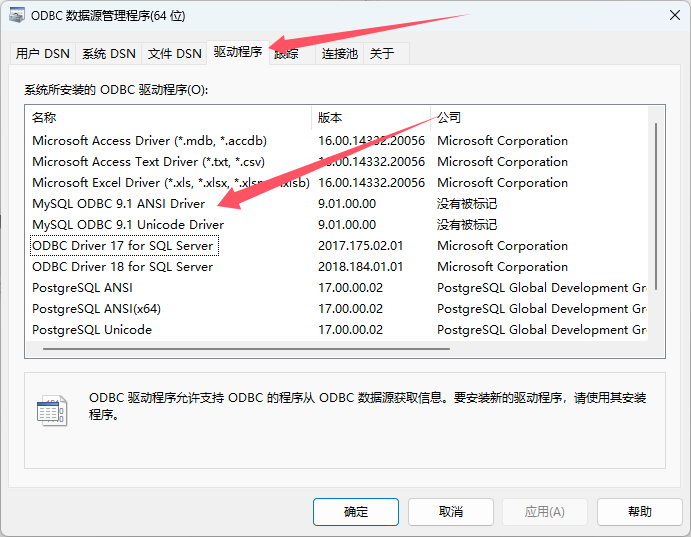Click the 公司 column header
The width and height of the screenshot is (691, 537).
point(539,118)
